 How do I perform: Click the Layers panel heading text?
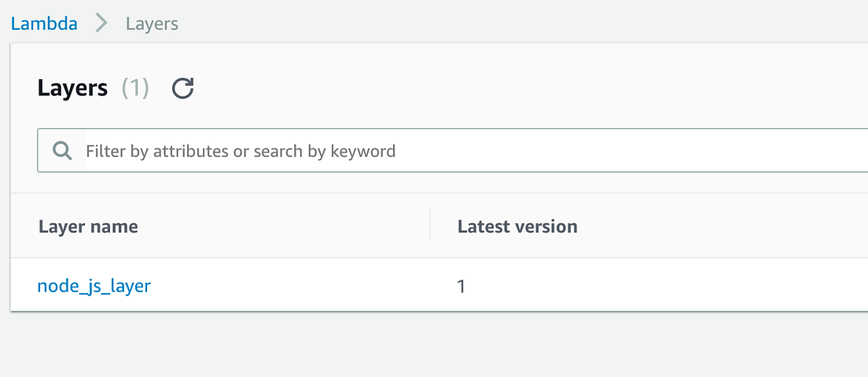point(72,88)
